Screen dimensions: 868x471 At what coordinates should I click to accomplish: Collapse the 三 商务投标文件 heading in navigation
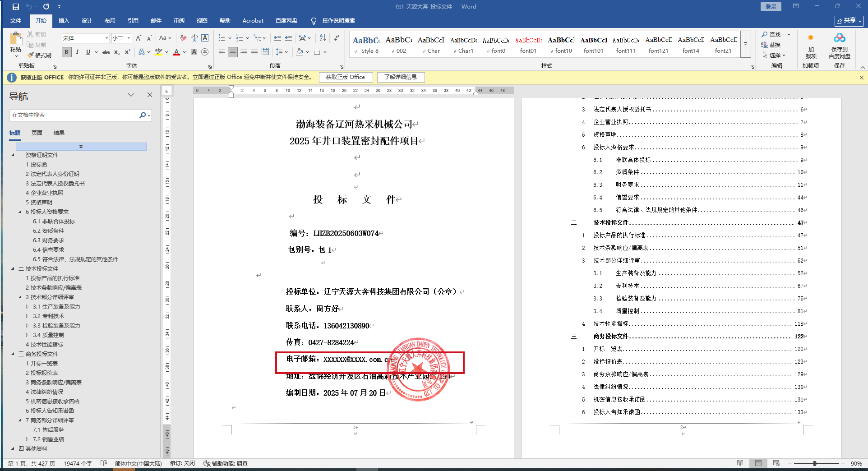click(13, 354)
